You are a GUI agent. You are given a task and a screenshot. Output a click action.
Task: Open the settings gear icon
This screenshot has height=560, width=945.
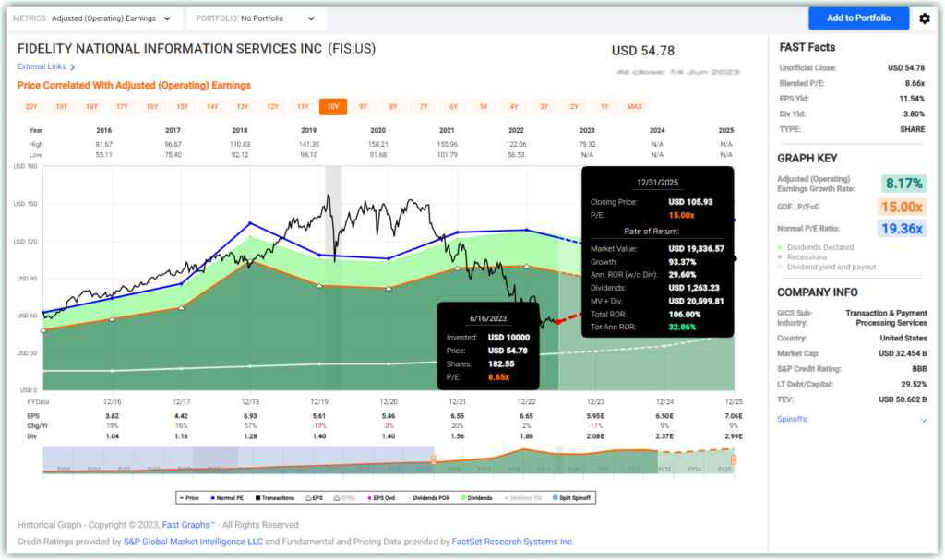point(925,18)
